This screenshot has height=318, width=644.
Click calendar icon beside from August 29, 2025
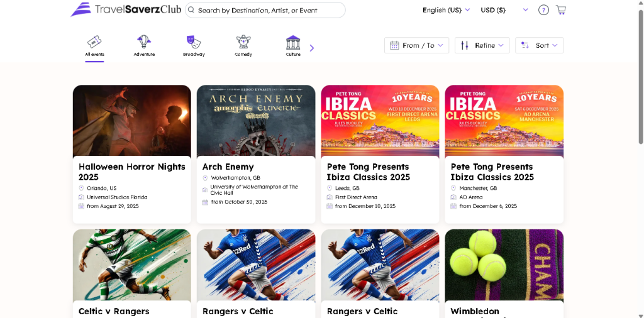click(81, 206)
